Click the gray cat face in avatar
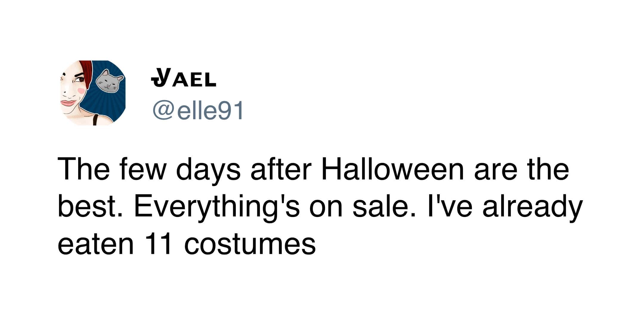The height and width of the screenshot is (319, 644). point(109,80)
